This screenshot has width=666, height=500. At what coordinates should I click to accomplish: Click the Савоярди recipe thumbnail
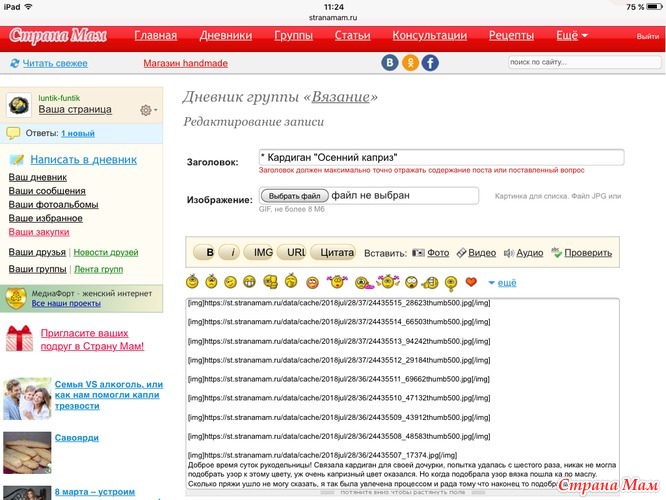[x=27, y=452]
